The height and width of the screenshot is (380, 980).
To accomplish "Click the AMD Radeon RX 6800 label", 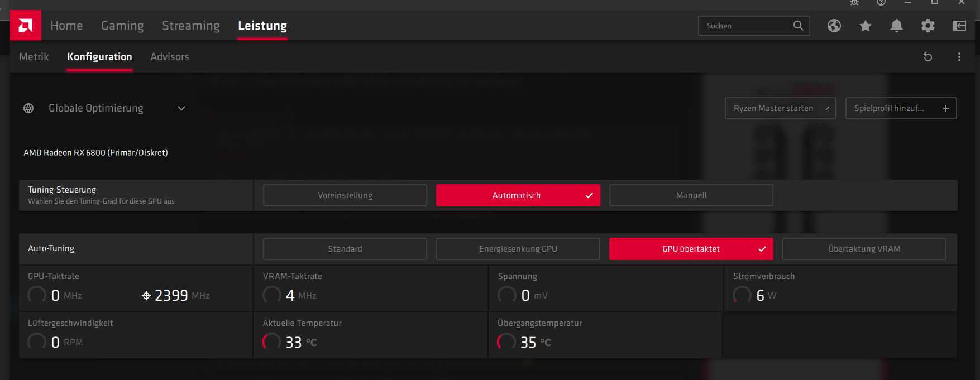I will coord(95,152).
